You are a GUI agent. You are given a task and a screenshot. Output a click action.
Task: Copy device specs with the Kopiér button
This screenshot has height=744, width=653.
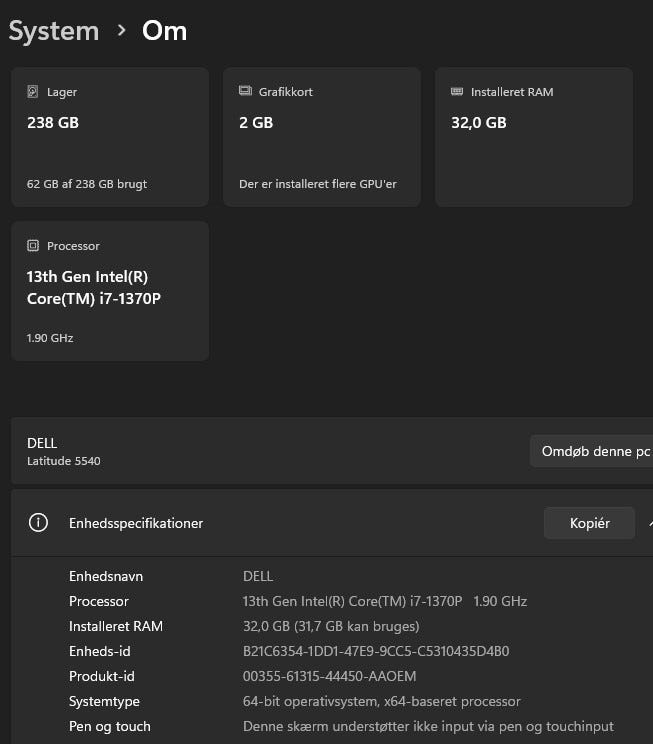(x=589, y=523)
